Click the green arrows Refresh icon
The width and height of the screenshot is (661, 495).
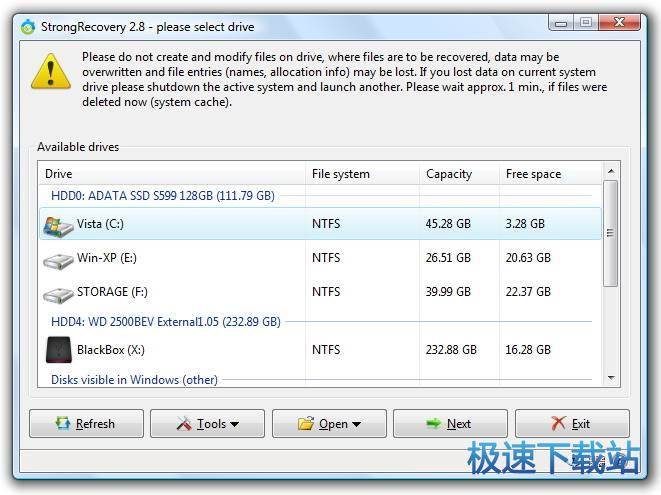(x=63, y=424)
